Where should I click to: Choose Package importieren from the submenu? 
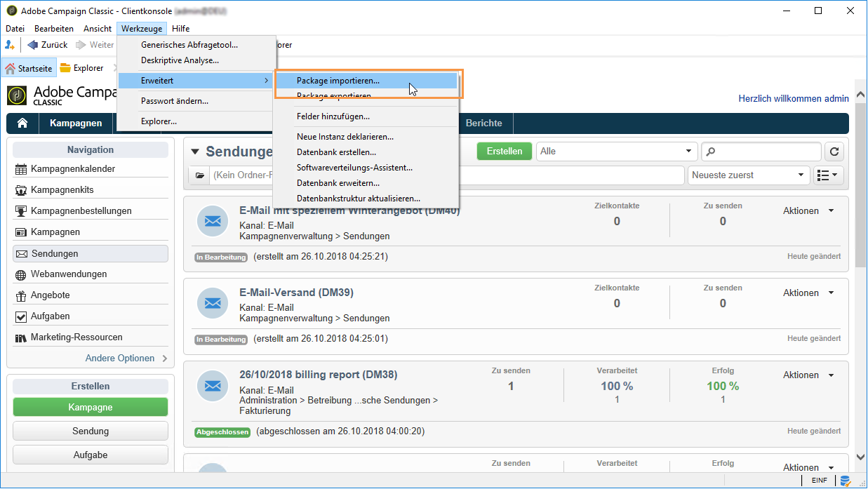click(x=366, y=81)
